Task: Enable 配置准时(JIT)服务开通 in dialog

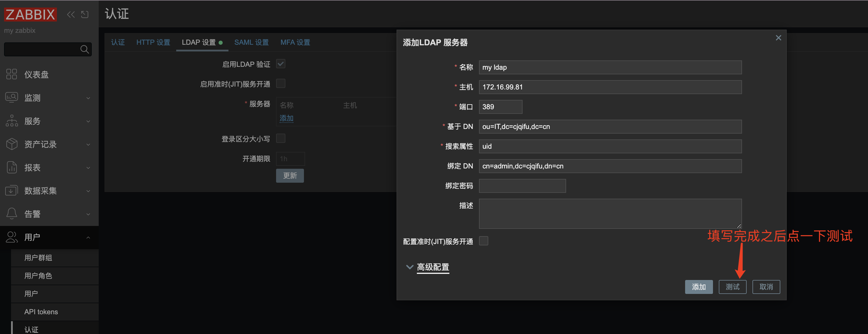Action: click(x=484, y=241)
